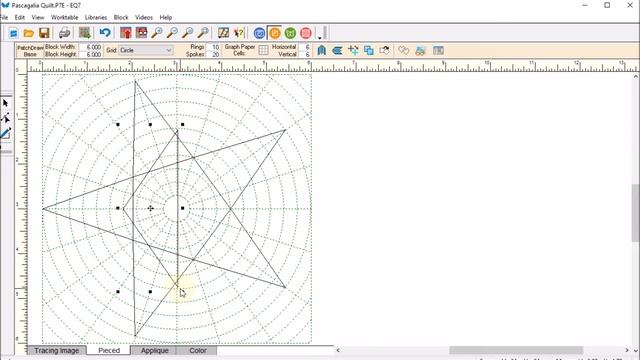
Task: Click the PatchDraw Base label
Action: [30, 51]
